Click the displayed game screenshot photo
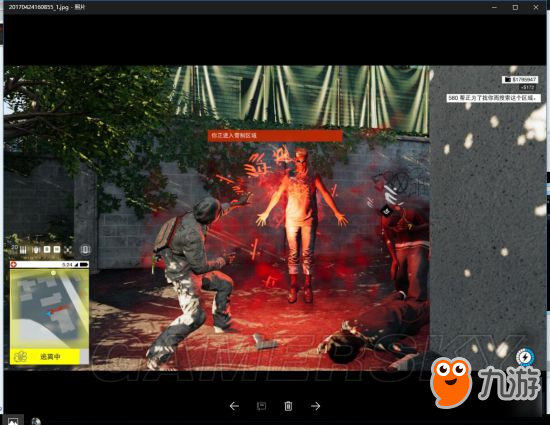Screen dimensions: 550x425 tap(275, 218)
